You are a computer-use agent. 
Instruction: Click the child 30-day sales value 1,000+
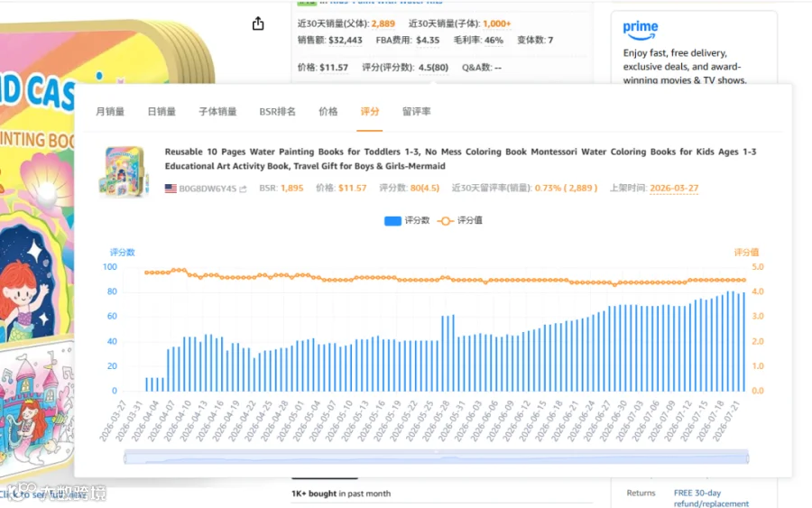496,23
